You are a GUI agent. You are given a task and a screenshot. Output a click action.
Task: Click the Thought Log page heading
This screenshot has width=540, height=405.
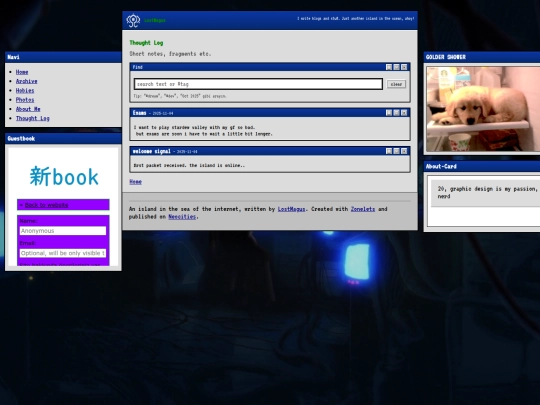tap(146, 43)
